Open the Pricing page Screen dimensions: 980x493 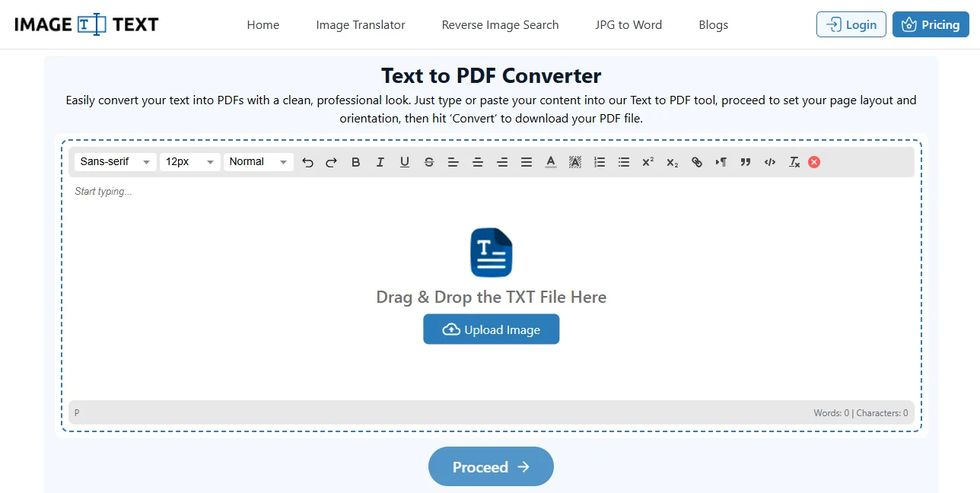pyautogui.click(x=931, y=24)
